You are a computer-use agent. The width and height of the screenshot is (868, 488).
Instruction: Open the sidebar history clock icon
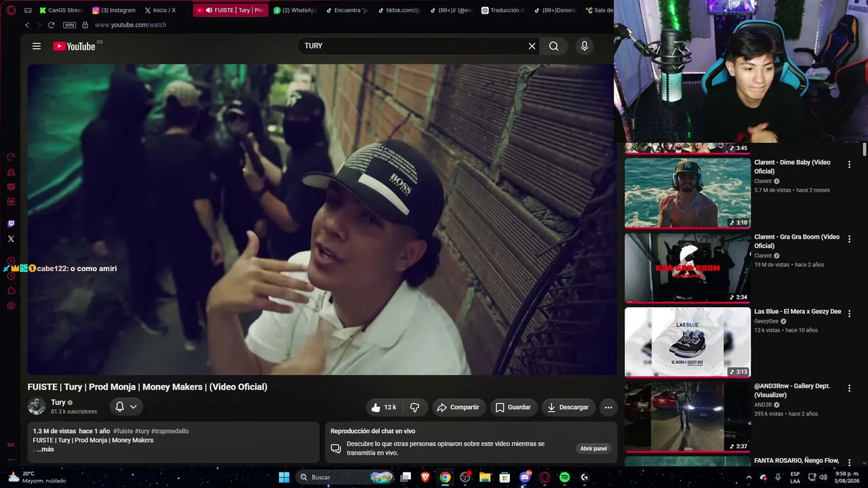(11, 276)
